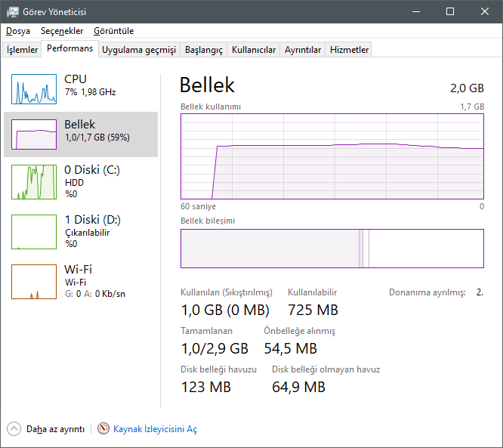Select the Bellek memory graph thumbnail
This screenshot has height=448, width=503.
[34, 134]
